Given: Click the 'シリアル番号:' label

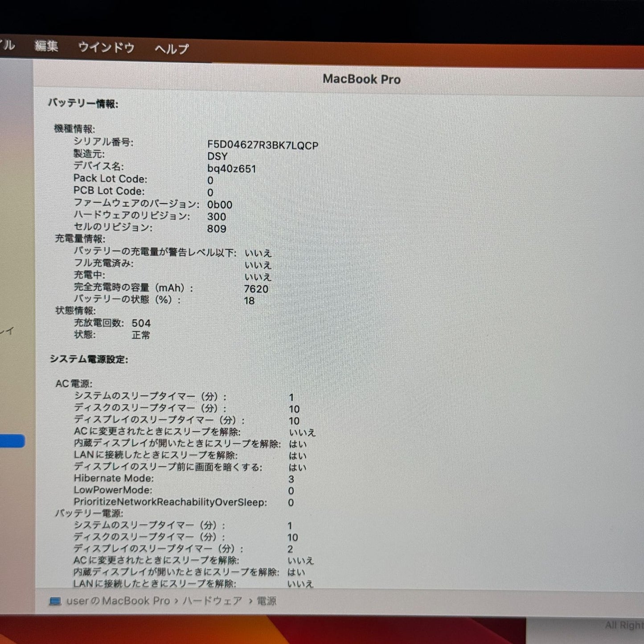Looking at the screenshot, I should [x=103, y=142].
